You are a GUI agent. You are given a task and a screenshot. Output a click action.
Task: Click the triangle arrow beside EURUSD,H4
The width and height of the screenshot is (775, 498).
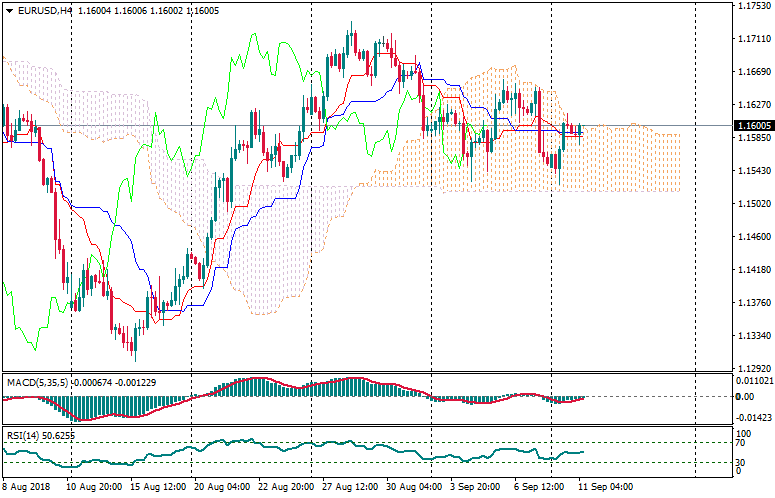point(8,10)
